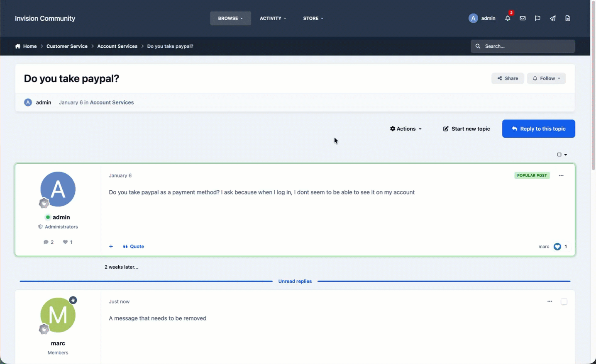The image size is (596, 364).
Task: Click the rank badge on admin's avatar
Action: [44, 203]
